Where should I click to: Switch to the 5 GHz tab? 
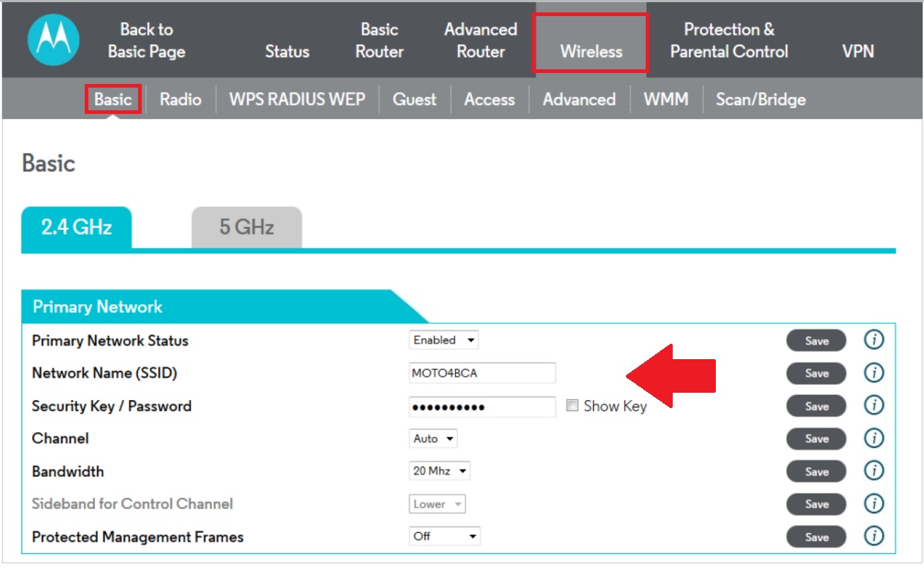pos(246,227)
